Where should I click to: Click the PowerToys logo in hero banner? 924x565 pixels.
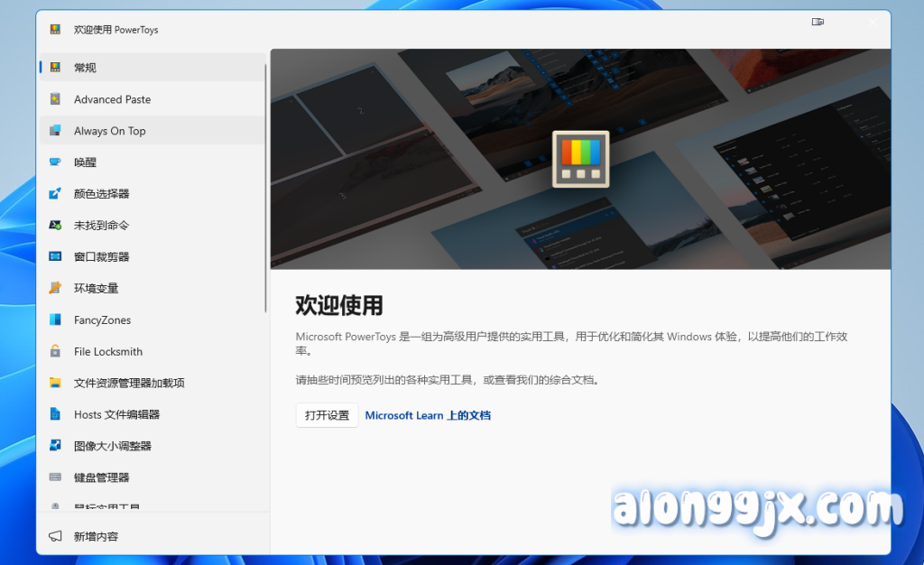[580, 159]
